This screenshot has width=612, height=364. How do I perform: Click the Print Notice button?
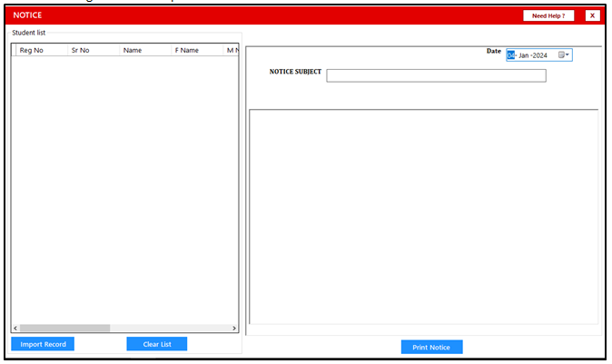click(x=431, y=348)
